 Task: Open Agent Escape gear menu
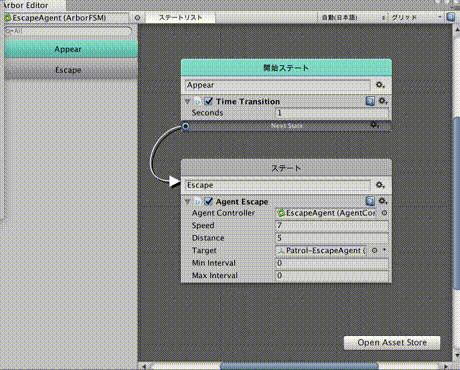(382, 201)
